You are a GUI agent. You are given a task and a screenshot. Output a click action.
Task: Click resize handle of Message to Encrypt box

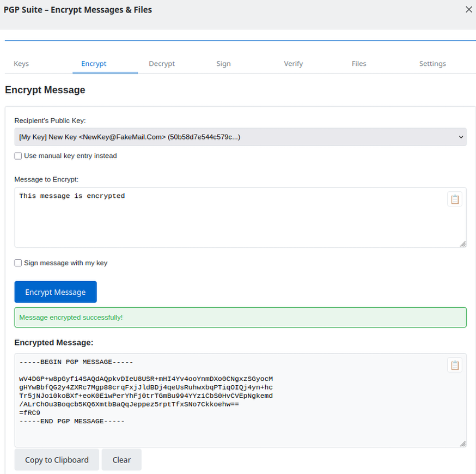[x=462, y=244]
